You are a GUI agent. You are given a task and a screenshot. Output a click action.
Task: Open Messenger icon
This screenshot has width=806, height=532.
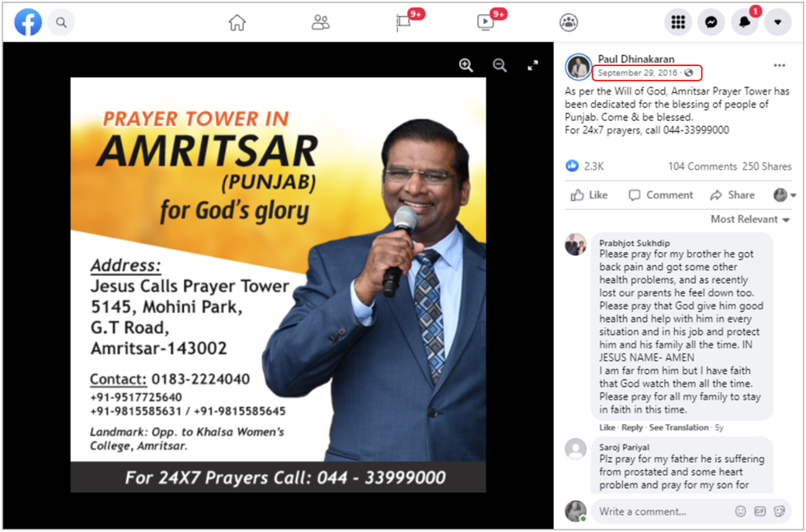[x=711, y=22]
